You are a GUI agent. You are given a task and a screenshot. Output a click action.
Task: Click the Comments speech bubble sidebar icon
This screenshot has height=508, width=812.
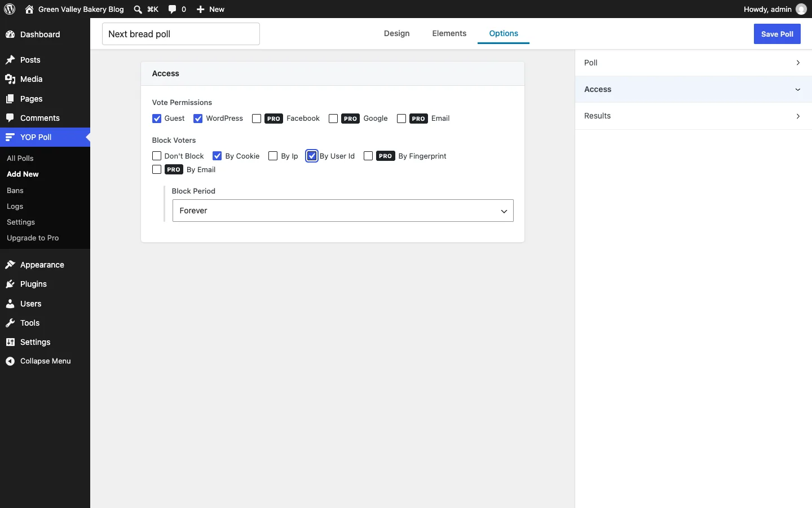click(x=10, y=118)
